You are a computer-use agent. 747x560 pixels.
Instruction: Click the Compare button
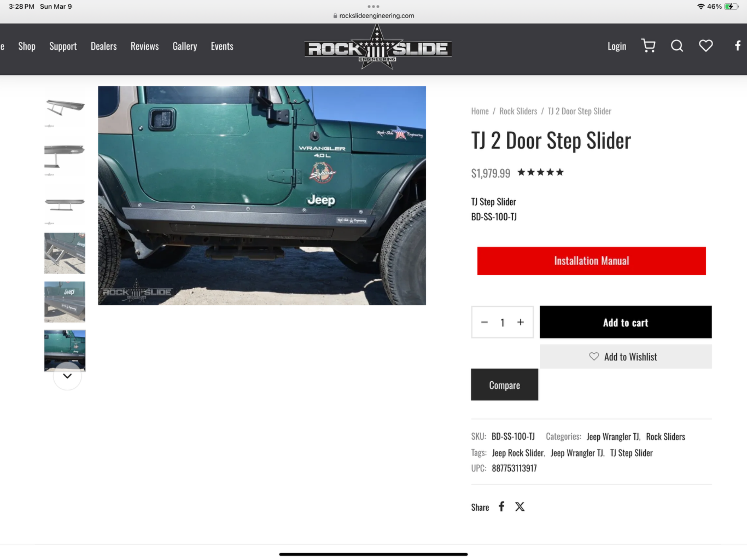pos(505,385)
